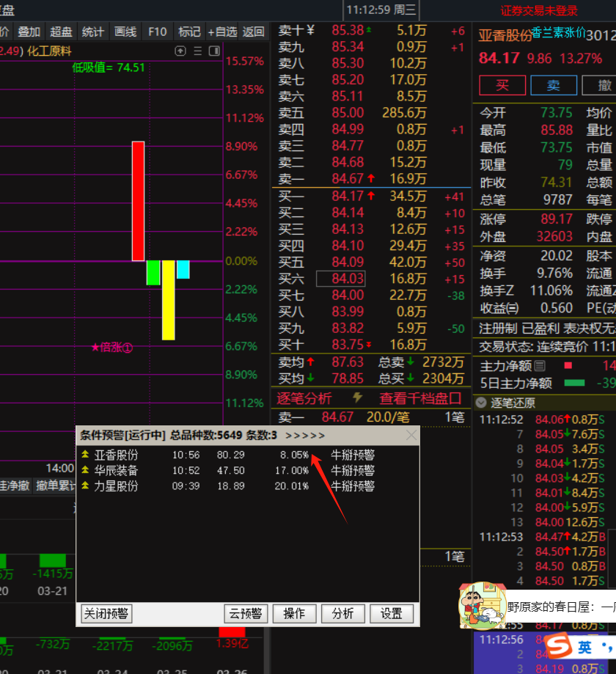This screenshot has height=674, width=616.
Task: Click the split-panel layout icon above the chart
Action: [214, 51]
